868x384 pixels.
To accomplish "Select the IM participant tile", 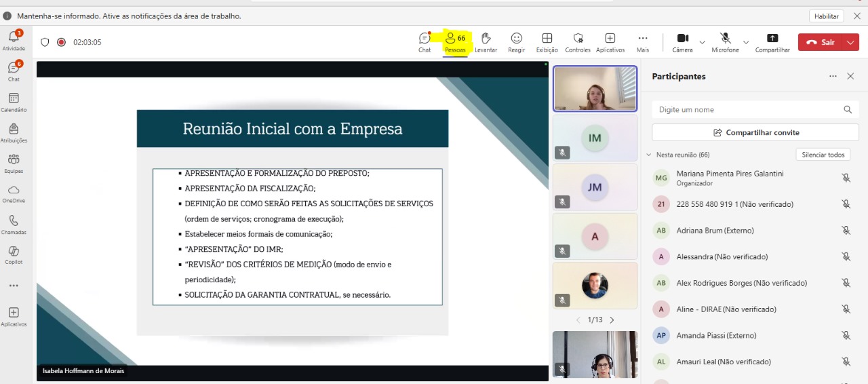I will pyautogui.click(x=595, y=138).
